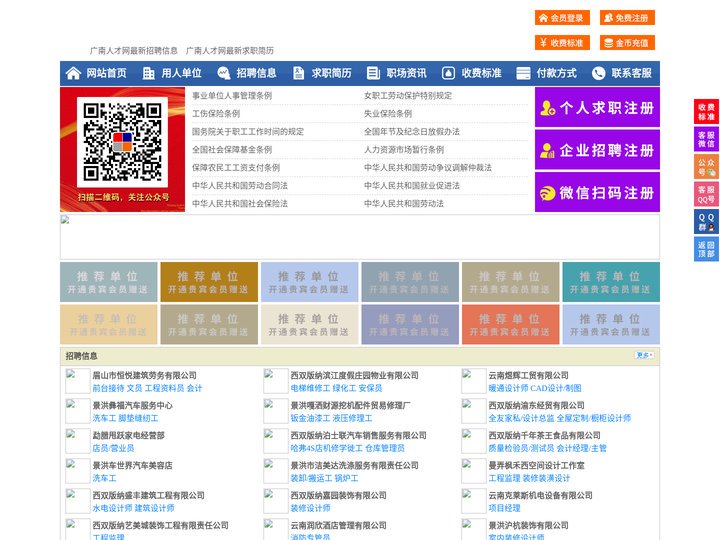Open company 云南煜辉工贸有限公司
The width and height of the screenshot is (720, 540).
pyautogui.click(x=529, y=375)
